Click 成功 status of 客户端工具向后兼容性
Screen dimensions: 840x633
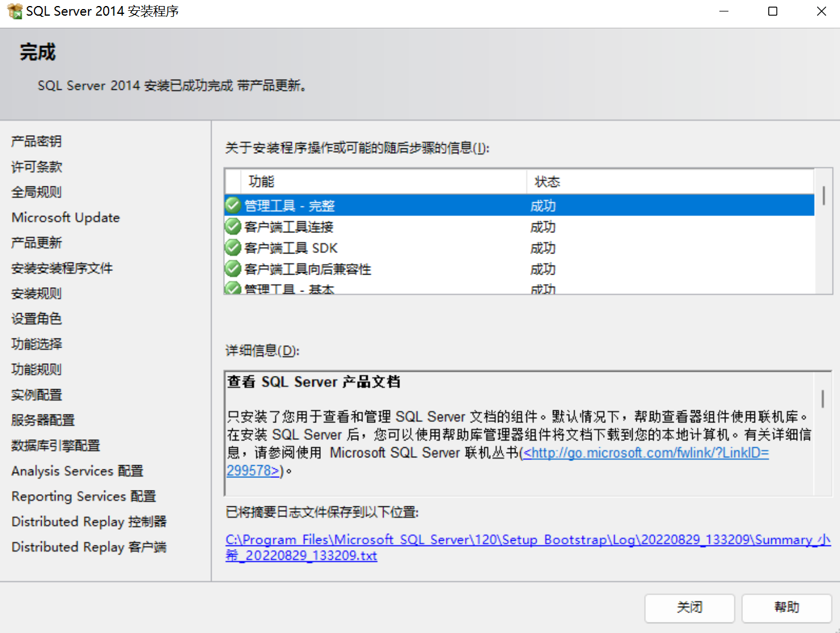(543, 269)
